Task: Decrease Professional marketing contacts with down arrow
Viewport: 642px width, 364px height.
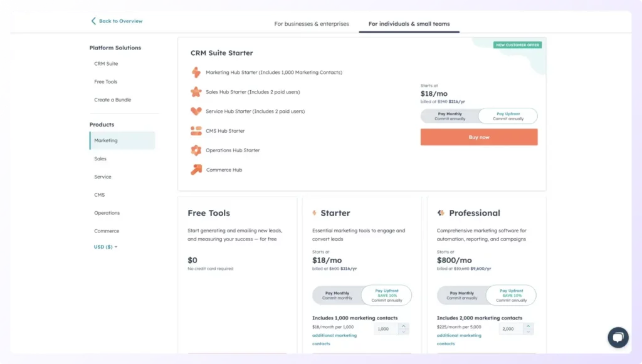Action: pyautogui.click(x=528, y=331)
